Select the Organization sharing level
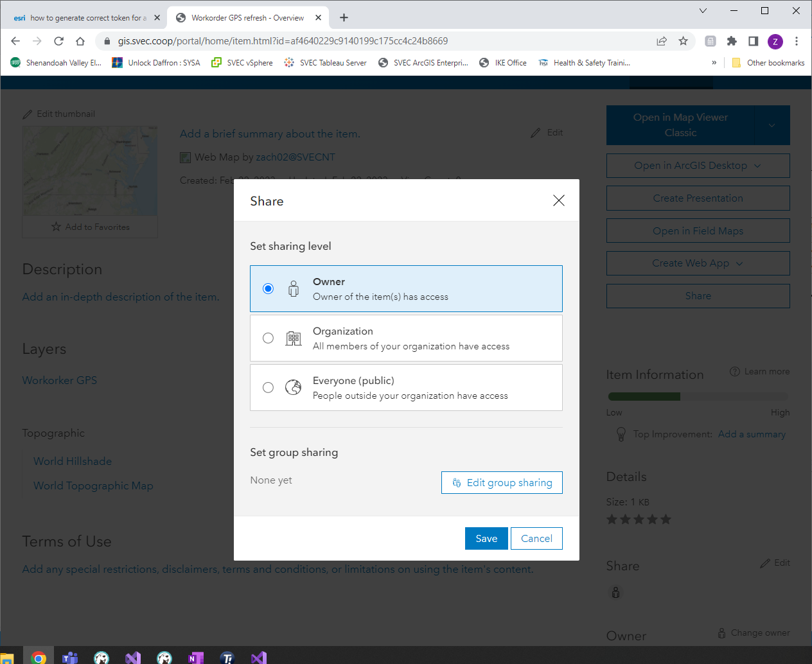 (268, 338)
